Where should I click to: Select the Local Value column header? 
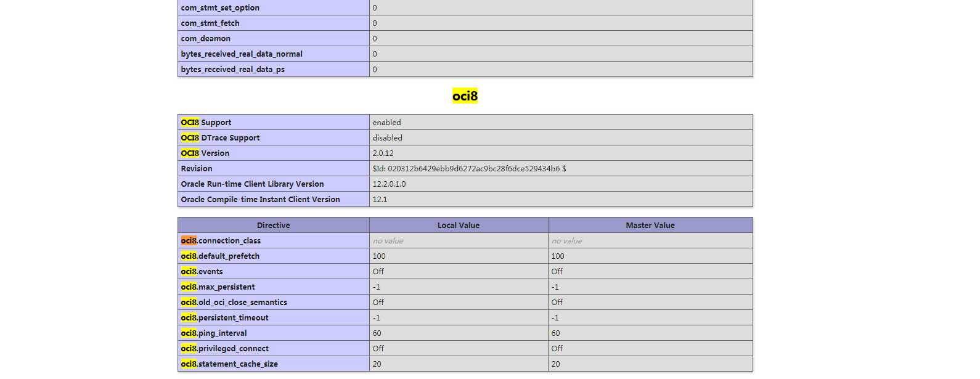459,225
